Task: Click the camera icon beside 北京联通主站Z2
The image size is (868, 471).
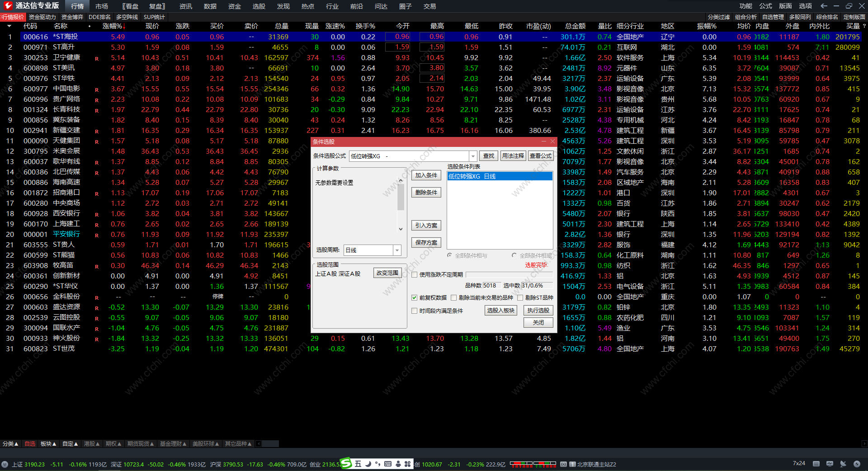Action: click(x=563, y=464)
